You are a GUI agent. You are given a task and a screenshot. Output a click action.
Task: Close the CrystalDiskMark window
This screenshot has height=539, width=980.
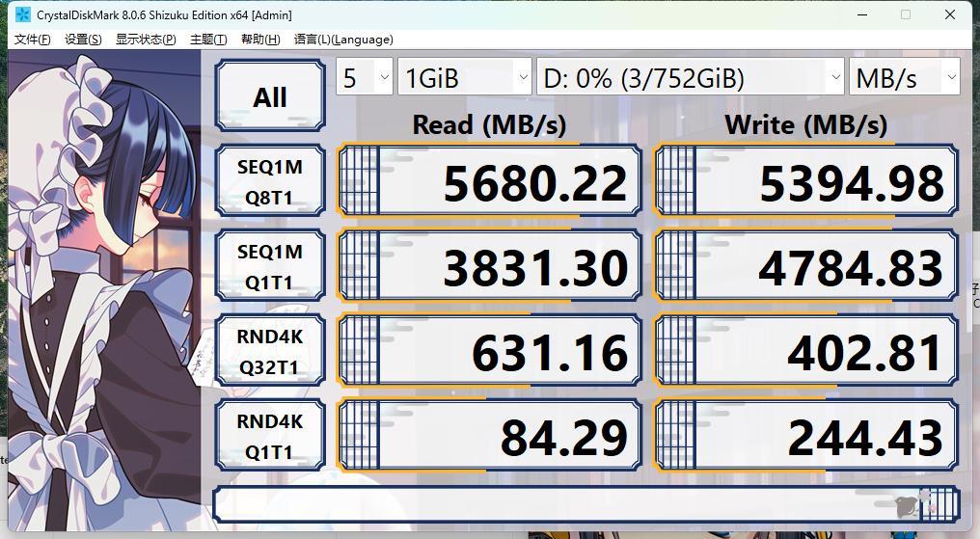[950, 14]
